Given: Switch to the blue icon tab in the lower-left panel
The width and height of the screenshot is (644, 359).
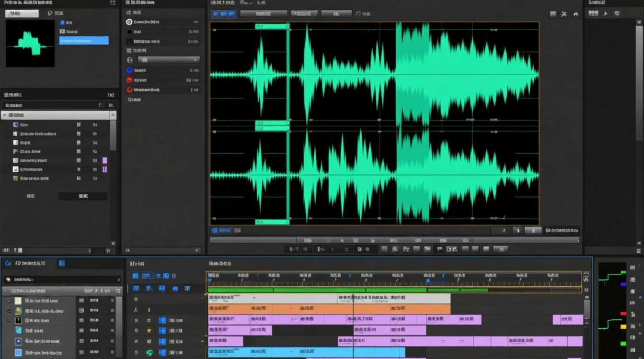Looking at the screenshot, I should tap(62, 263).
